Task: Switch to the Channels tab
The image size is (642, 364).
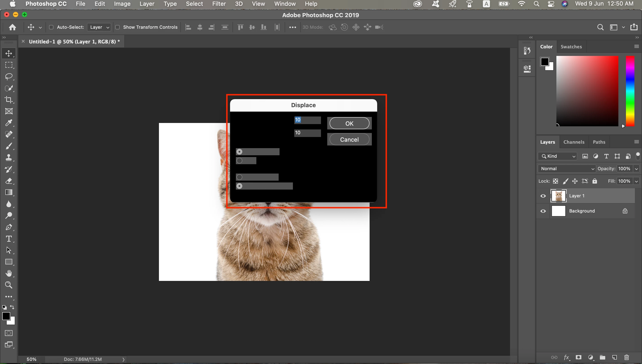Action: click(574, 142)
